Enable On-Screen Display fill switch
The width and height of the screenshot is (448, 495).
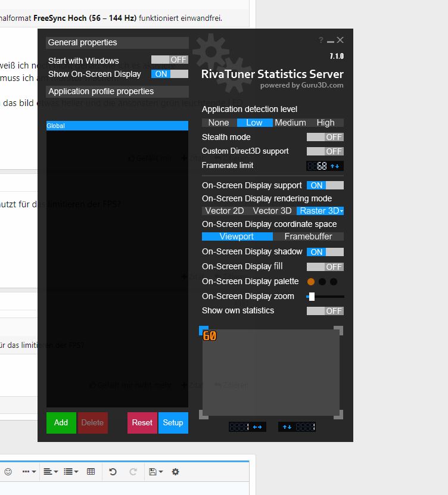tap(325, 267)
